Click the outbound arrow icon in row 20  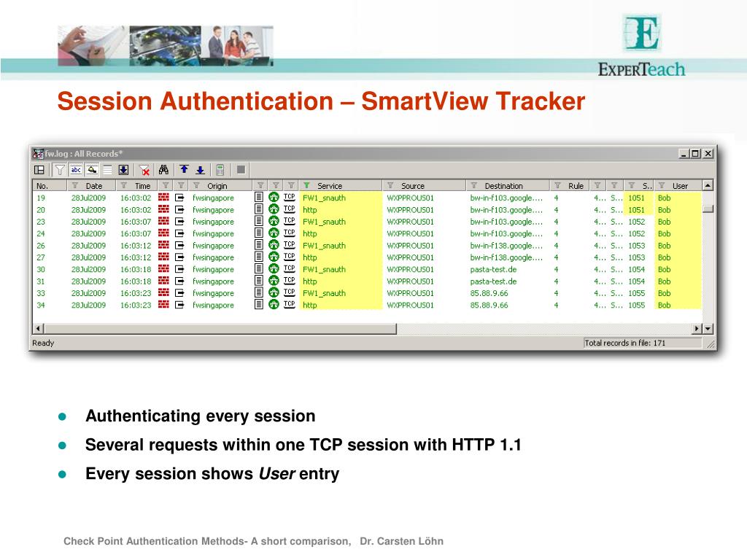(x=179, y=209)
